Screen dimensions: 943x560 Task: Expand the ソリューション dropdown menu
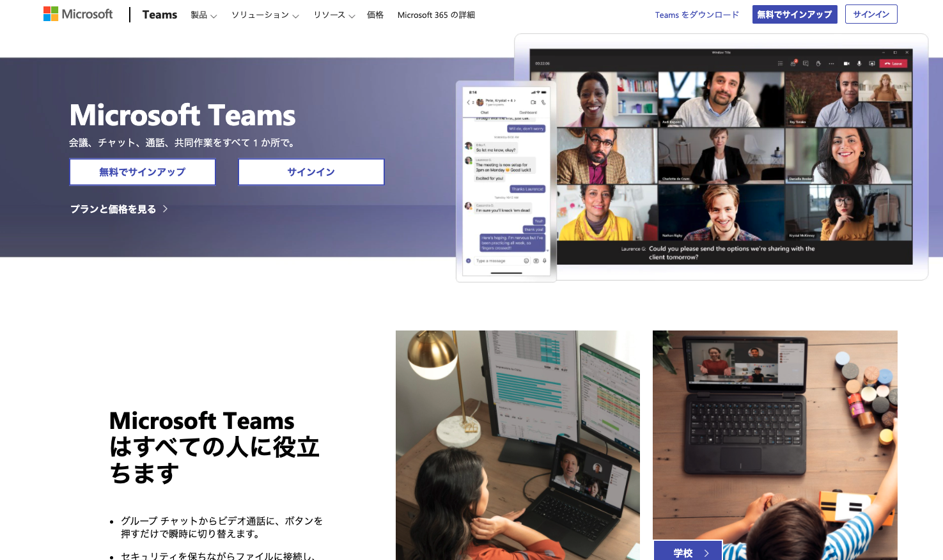coord(265,15)
